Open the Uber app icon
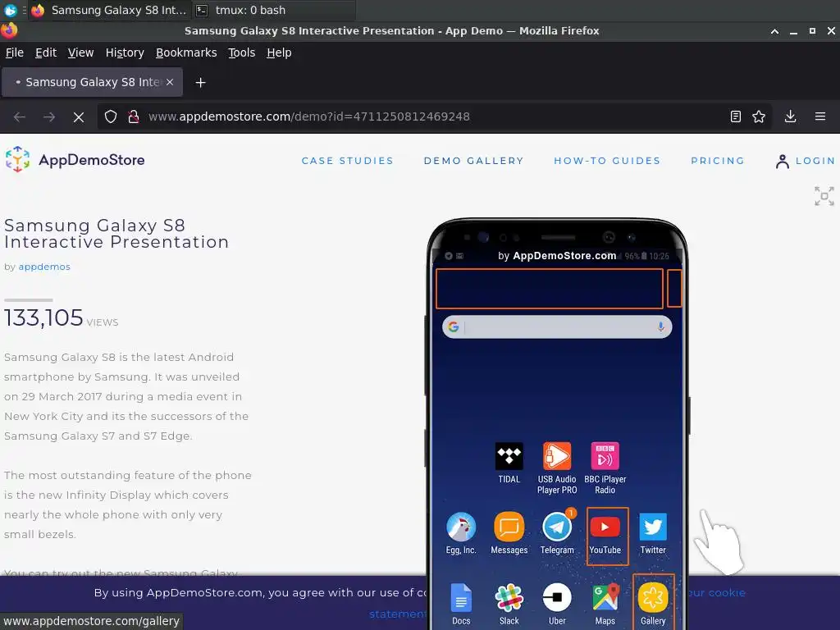This screenshot has width=840, height=630. tap(557, 598)
